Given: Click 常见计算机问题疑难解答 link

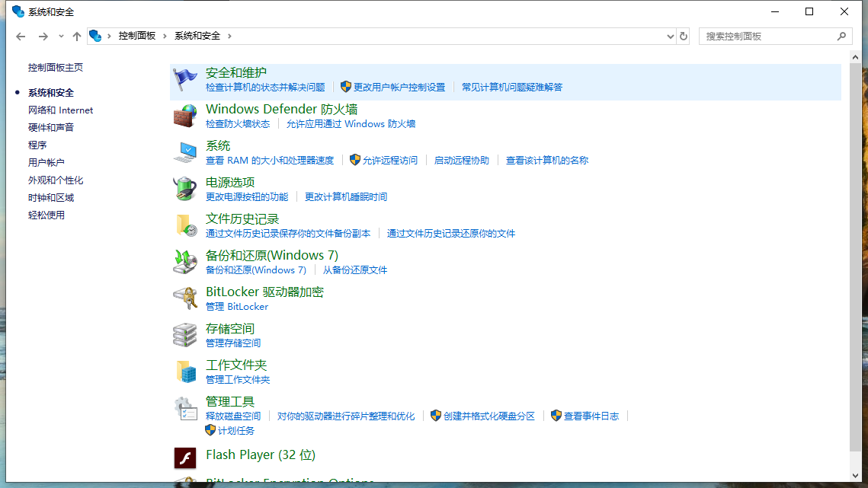Looking at the screenshot, I should (x=512, y=88).
